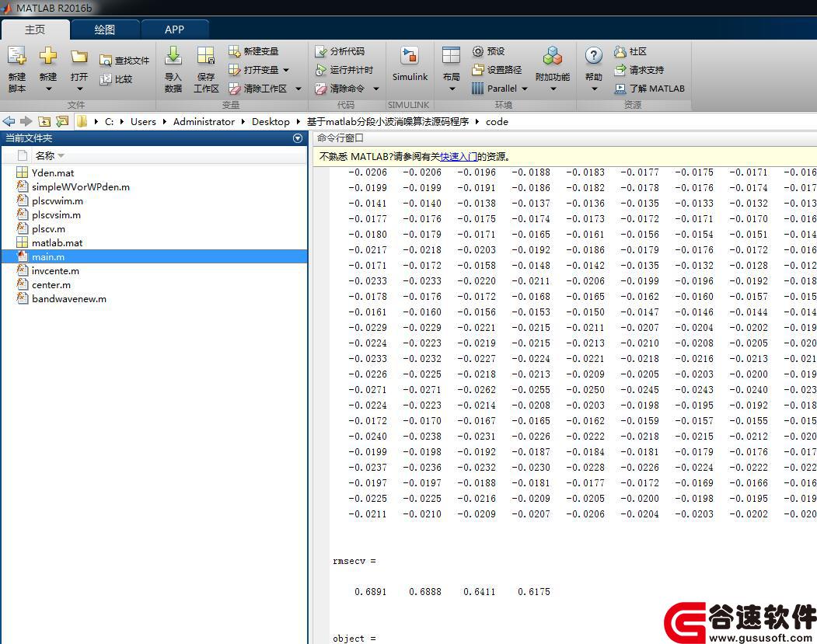Switch to the Plots (绘图) tab
The width and height of the screenshot is (817, 644).
pos(105,30)
